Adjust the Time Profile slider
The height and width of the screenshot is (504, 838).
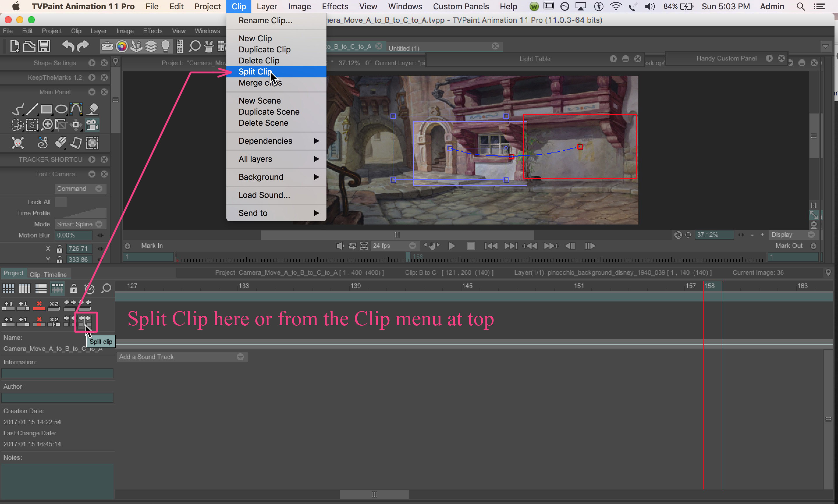pos(80,213)
